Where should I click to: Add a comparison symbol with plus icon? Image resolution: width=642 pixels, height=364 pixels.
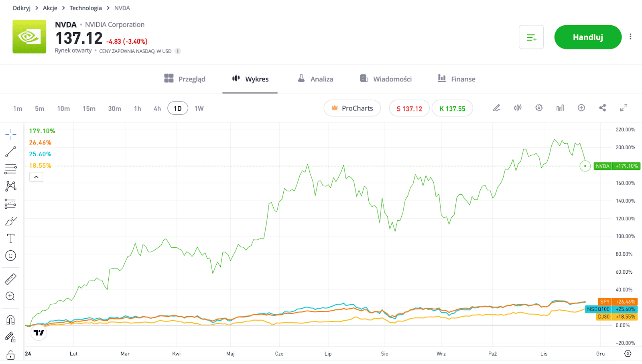click(581, 108)
